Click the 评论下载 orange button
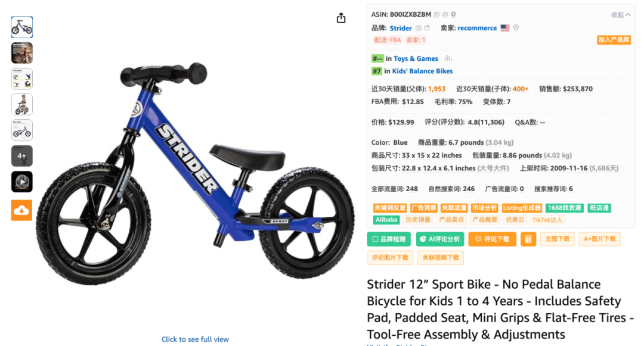 (x=492, y=239)
